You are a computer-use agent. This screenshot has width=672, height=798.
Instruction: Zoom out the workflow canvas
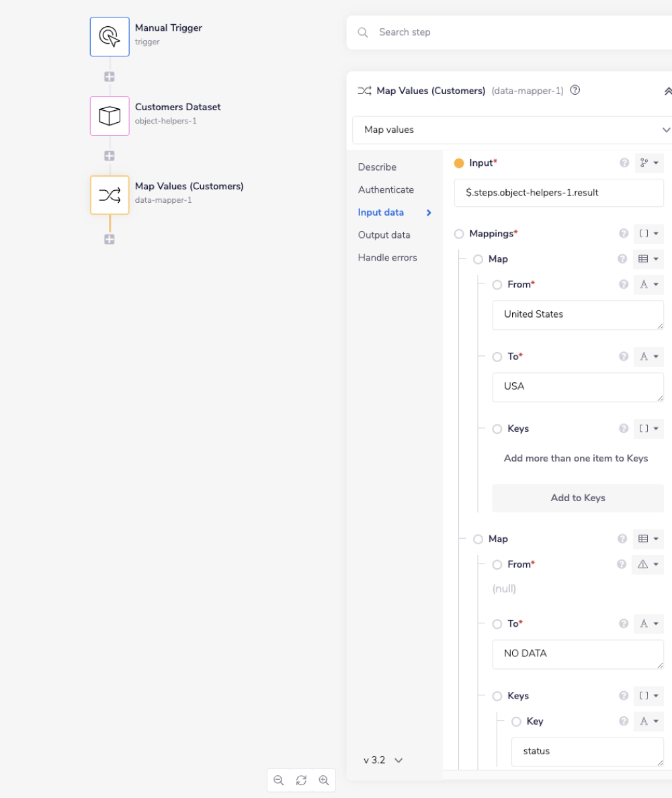point(278,780)
